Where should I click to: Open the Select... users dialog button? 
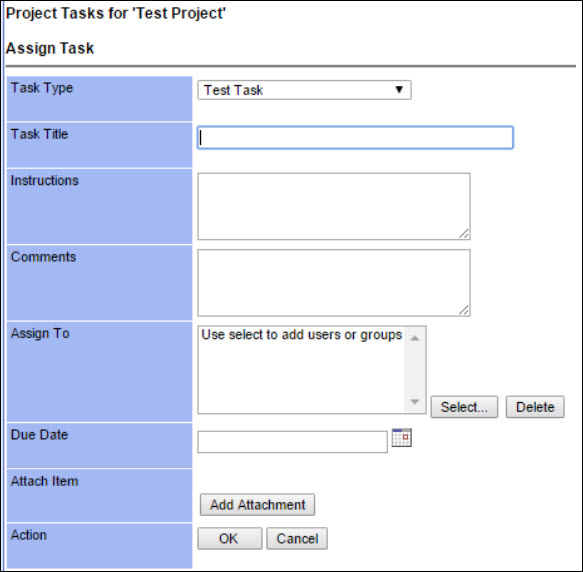(x=464, y=407)
